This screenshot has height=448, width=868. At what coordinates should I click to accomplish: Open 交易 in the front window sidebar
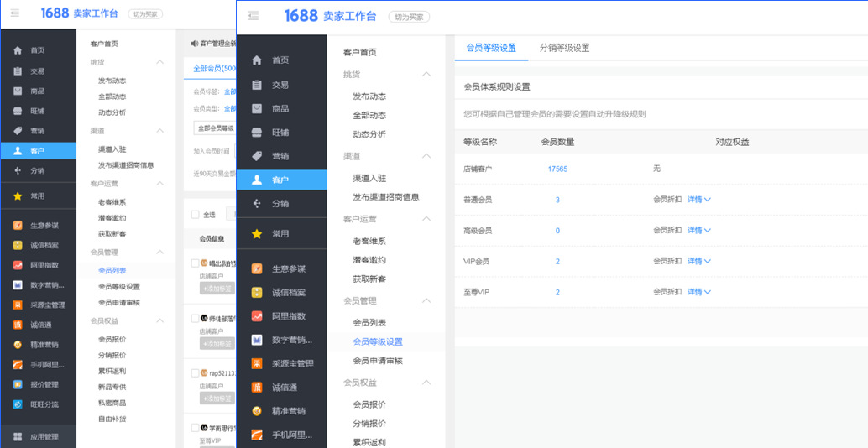(281, 85)
